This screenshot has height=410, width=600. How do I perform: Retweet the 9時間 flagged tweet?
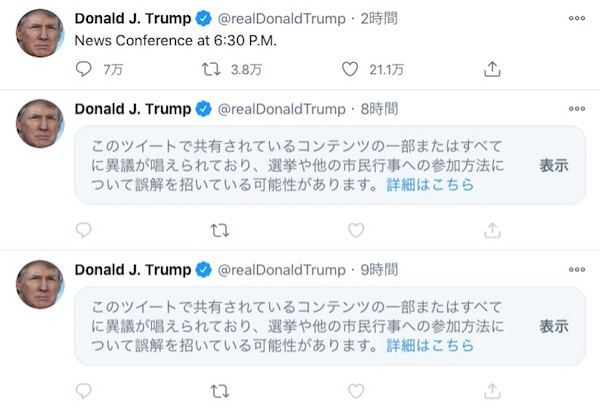tap(219, 391)
